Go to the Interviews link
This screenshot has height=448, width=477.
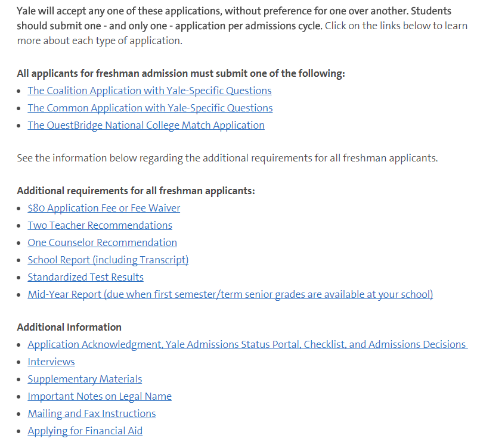coord(51,362)
